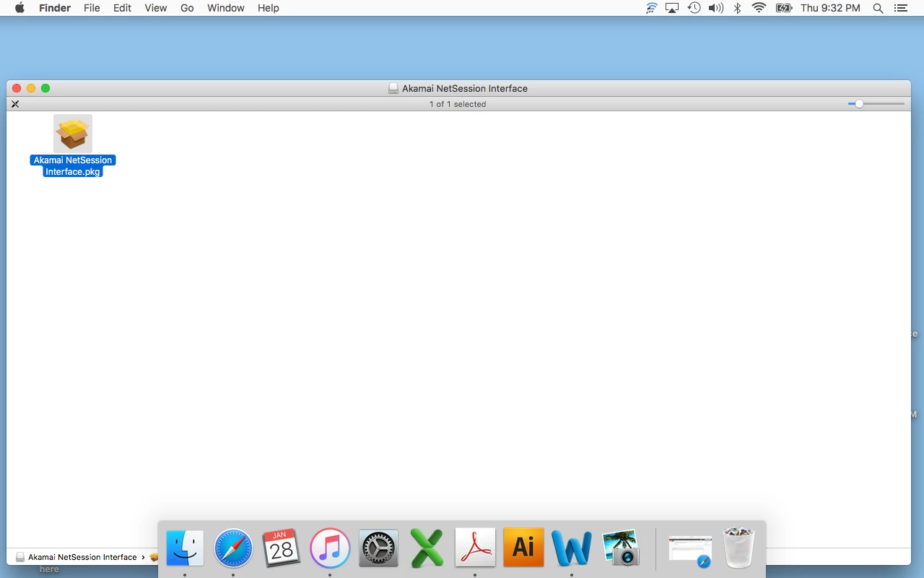Image resolution: width=924 pixels, height=578 pixels.
Task: Open the volume control in the menu bar
Action: point(715,8)
